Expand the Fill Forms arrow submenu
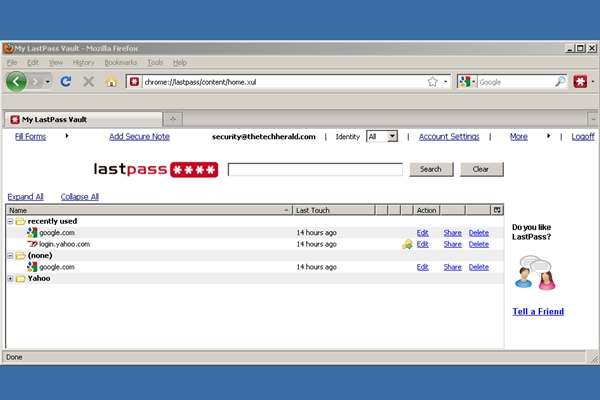600x400 pixels. click(67, 136)
